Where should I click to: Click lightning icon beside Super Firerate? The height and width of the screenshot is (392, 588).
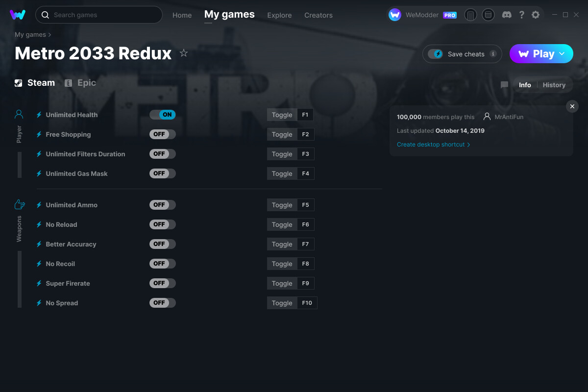[39, 283]
